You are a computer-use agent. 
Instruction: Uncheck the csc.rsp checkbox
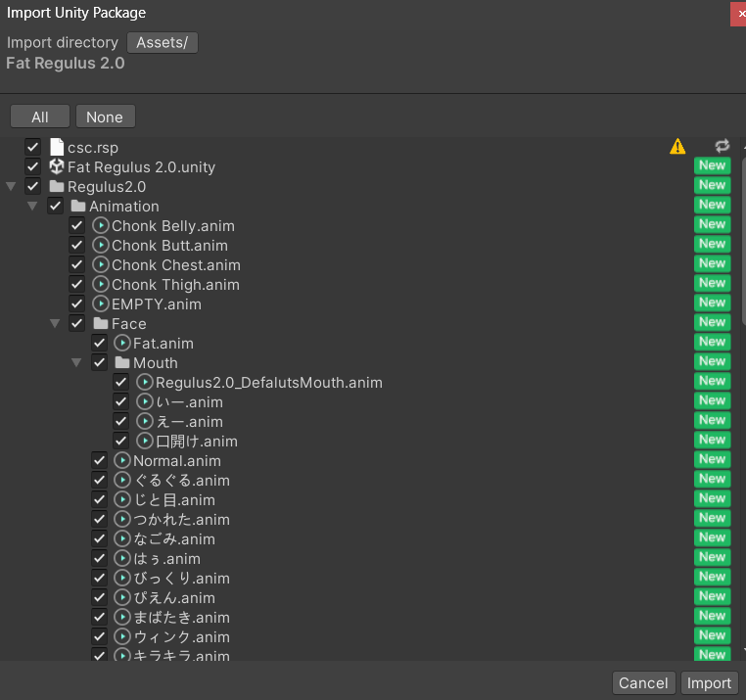33,147
